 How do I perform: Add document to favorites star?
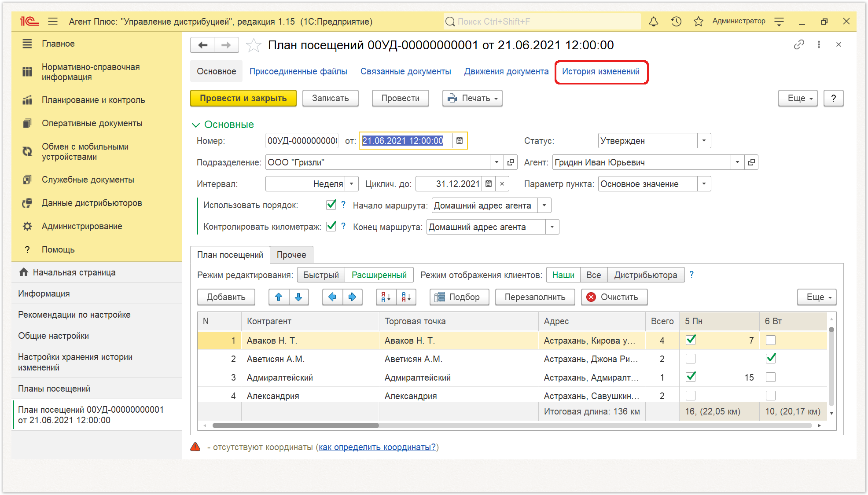pos(254,45)
